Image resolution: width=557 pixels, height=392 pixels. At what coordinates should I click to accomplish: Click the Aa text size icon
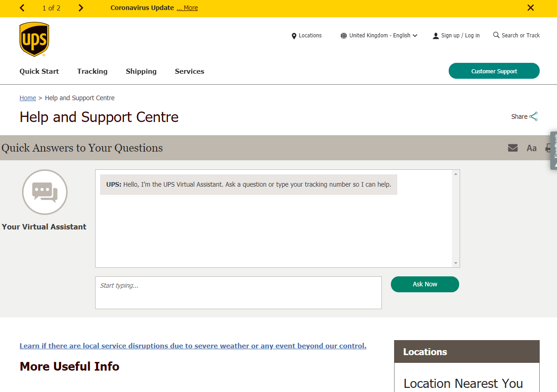pyautogui.click(x=532, y=148)
